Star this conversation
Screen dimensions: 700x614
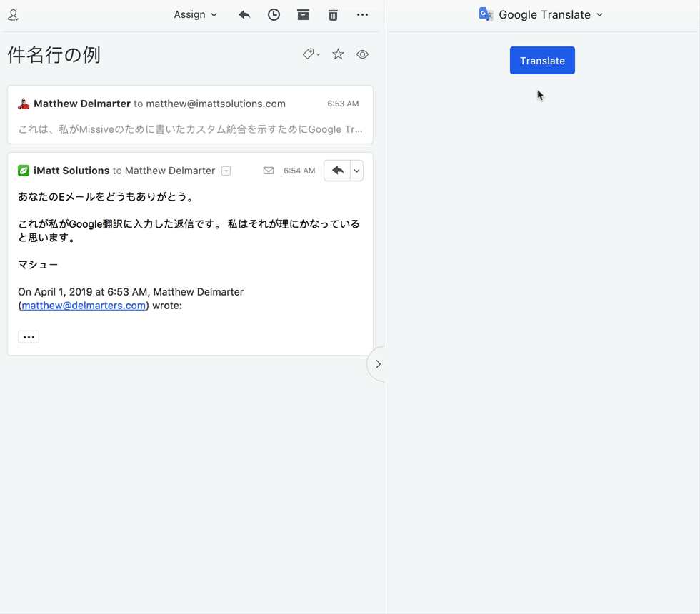coord(338,54)
